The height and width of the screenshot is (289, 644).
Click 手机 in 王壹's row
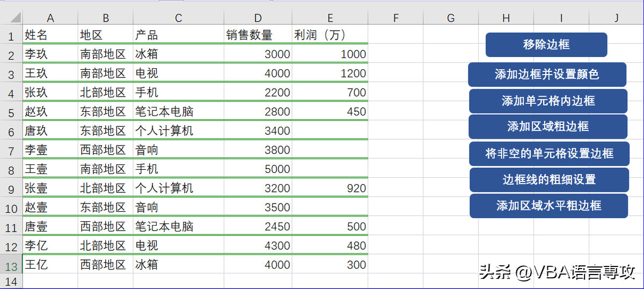point(178,169)
